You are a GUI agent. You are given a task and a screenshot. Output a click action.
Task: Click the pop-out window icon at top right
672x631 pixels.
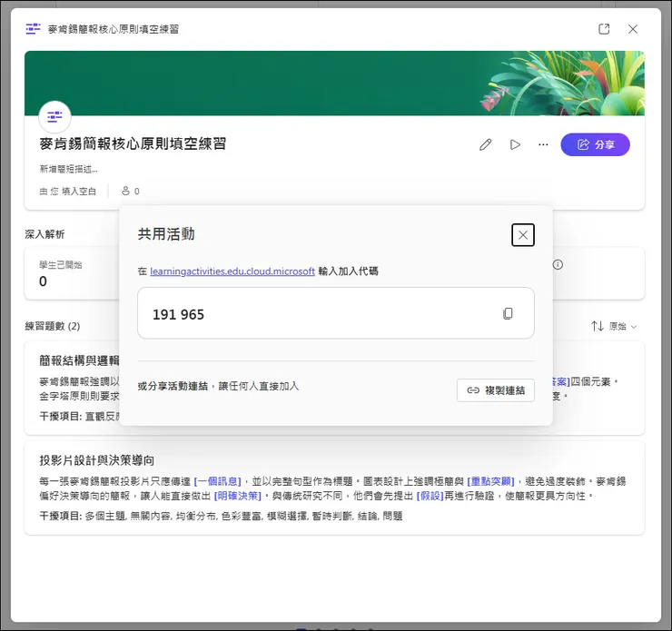[604, 29]
